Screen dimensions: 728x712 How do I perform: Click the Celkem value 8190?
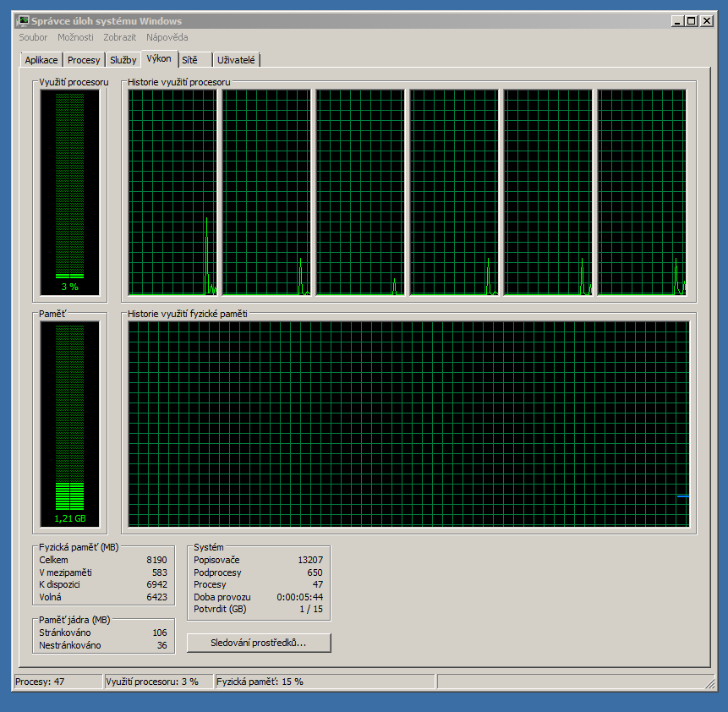click(x=156, y=560)
